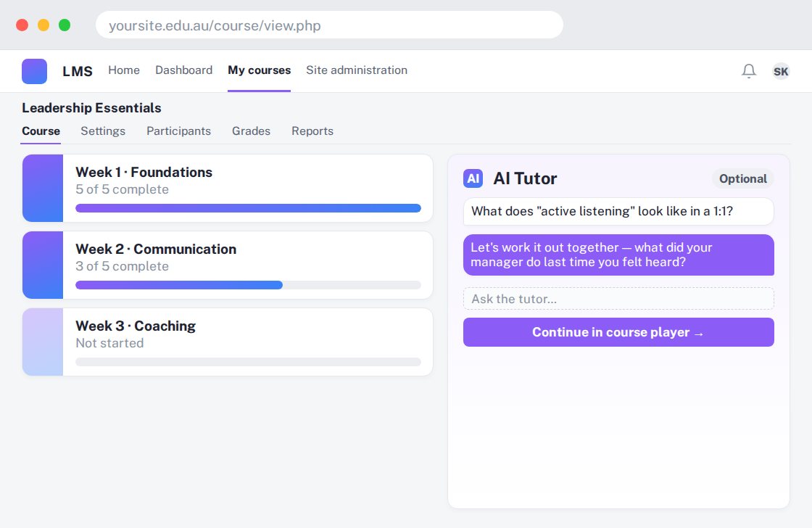Open the Reports tab
This screenshot has height=528, width=812.
click(x=312, y=131)
